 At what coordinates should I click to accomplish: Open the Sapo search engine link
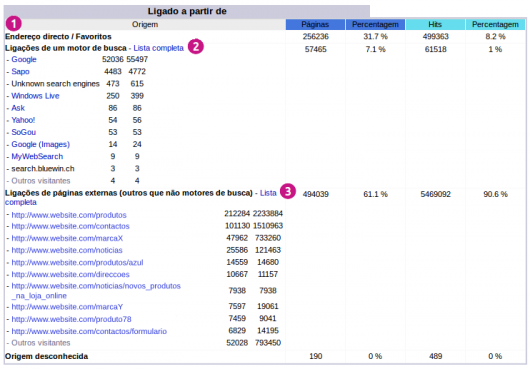click(x=20, y=72)
